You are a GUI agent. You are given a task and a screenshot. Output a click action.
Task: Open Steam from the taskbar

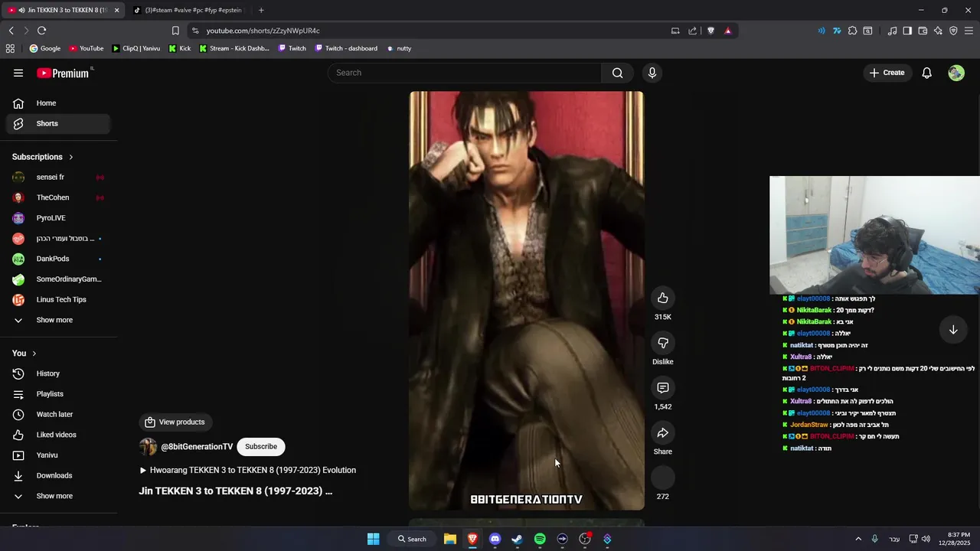pos(517,539)
